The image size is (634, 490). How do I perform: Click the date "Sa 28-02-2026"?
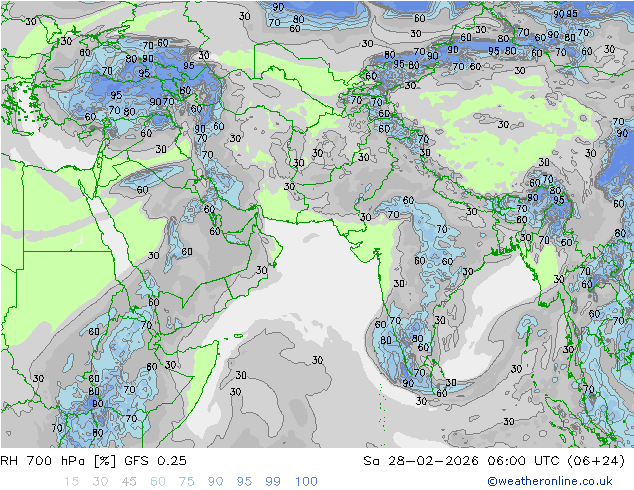(421, 461)
